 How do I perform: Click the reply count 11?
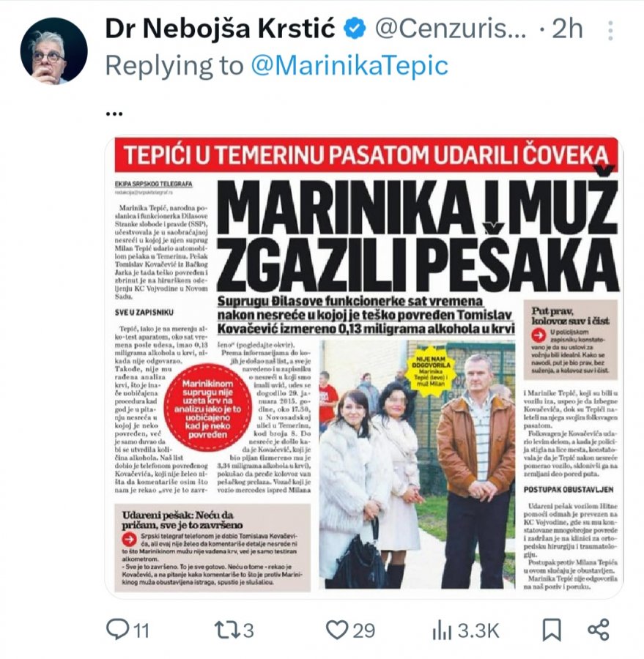141,631
